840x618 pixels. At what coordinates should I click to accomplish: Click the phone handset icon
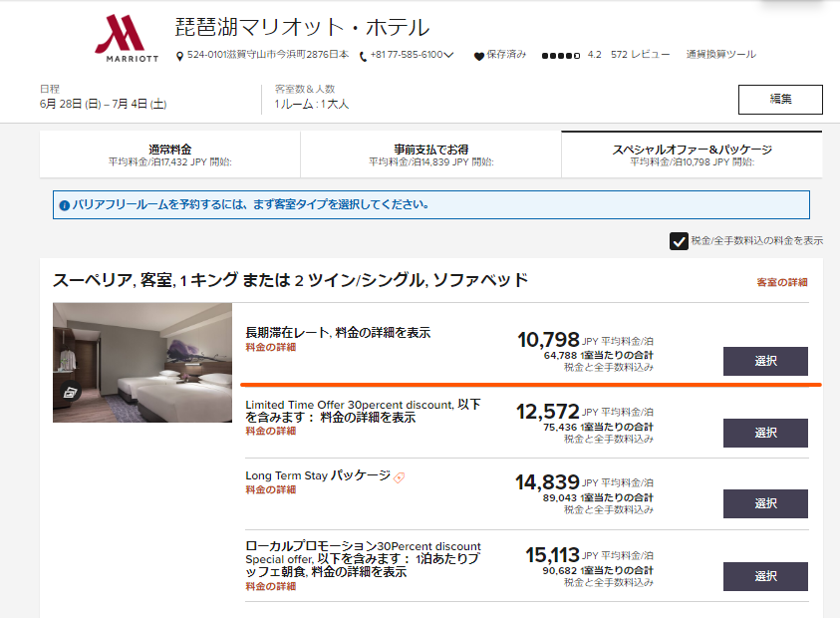(x=363, y=56)
